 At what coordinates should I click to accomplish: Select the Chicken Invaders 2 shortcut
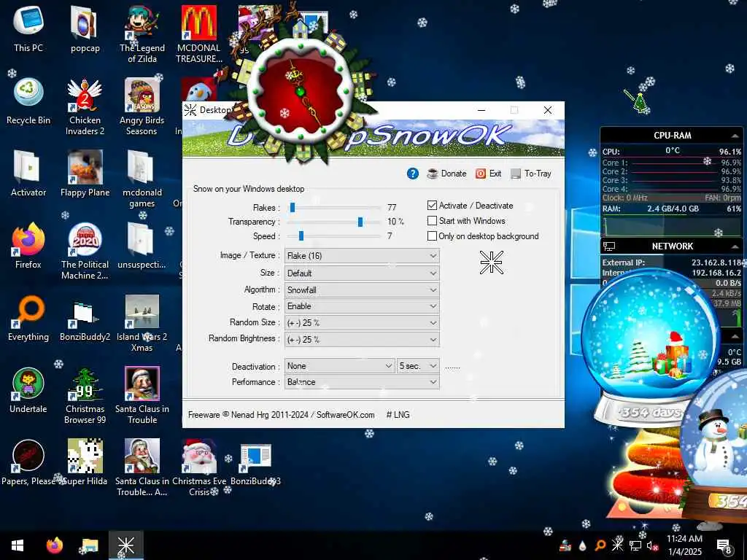85,106
